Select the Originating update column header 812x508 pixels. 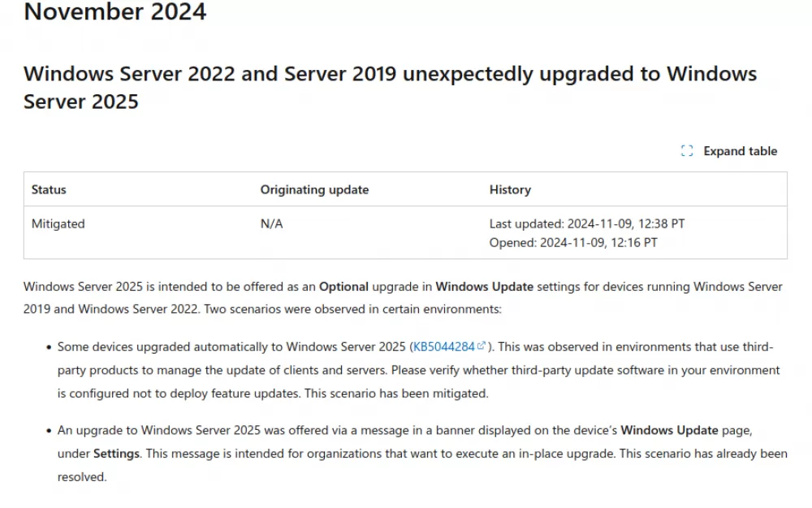314,189
